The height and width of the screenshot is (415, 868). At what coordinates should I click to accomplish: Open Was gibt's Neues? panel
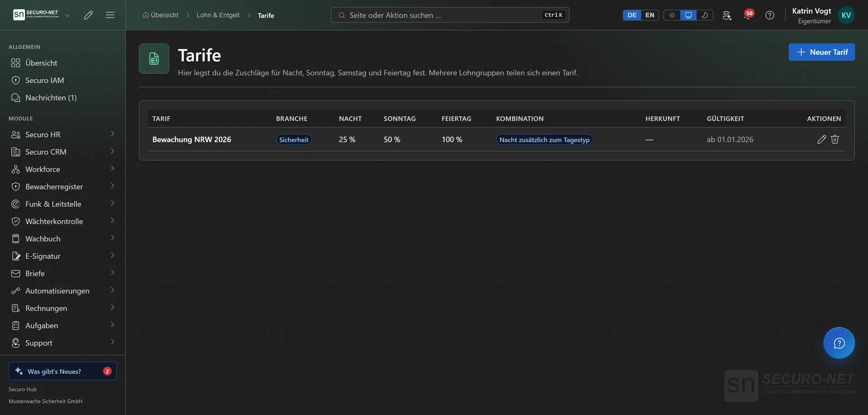(x=63, y=371)
